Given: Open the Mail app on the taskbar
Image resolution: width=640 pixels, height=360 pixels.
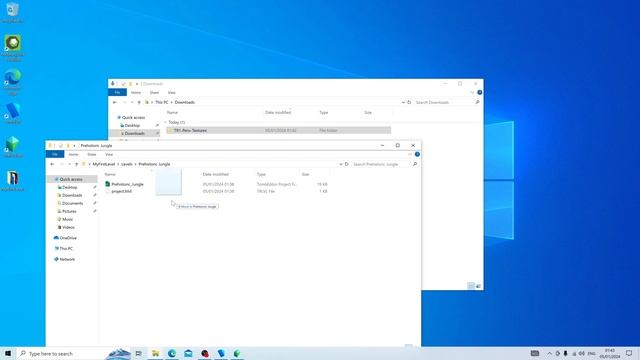Looking at the screenshot, I should tap(188, 353).
